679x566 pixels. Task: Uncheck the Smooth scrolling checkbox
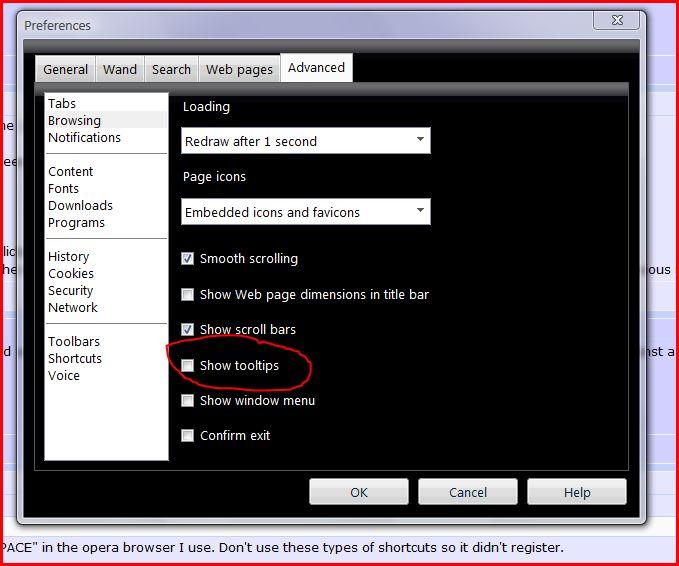click(187, 259)
